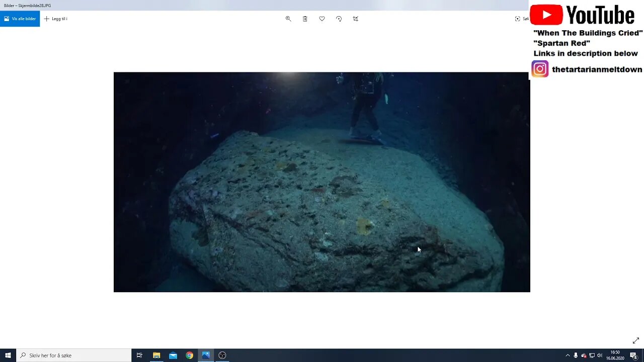Click the microphone tray icon
644x362 pixels.
coord(576,355)
